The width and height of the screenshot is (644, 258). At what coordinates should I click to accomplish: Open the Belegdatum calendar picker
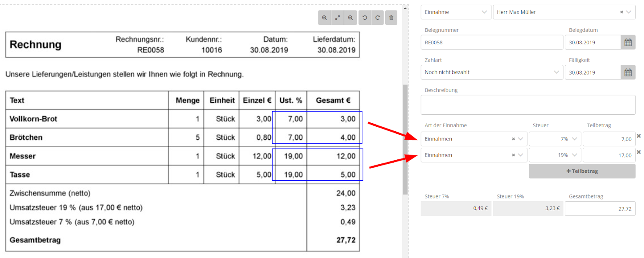click(628, 42)
